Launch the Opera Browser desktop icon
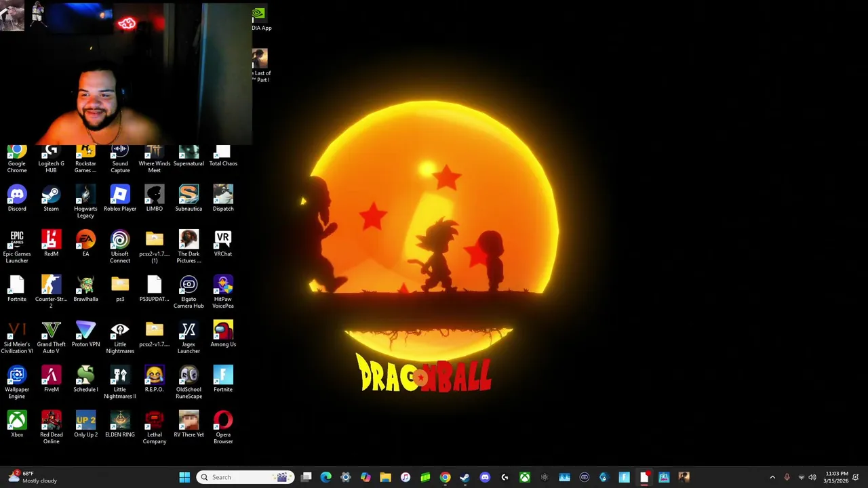This screenshot has width=868, height=488. coord(223,428)
